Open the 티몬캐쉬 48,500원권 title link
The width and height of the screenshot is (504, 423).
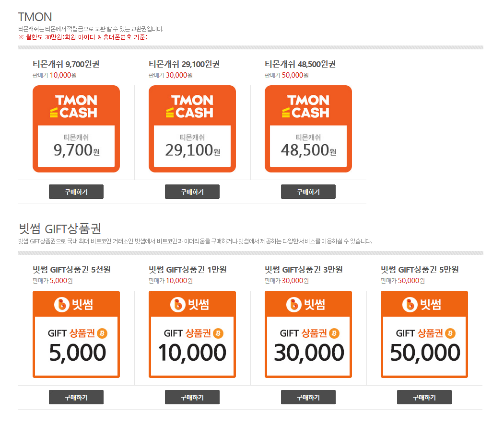pyautogui.click(x=300, y=64)
